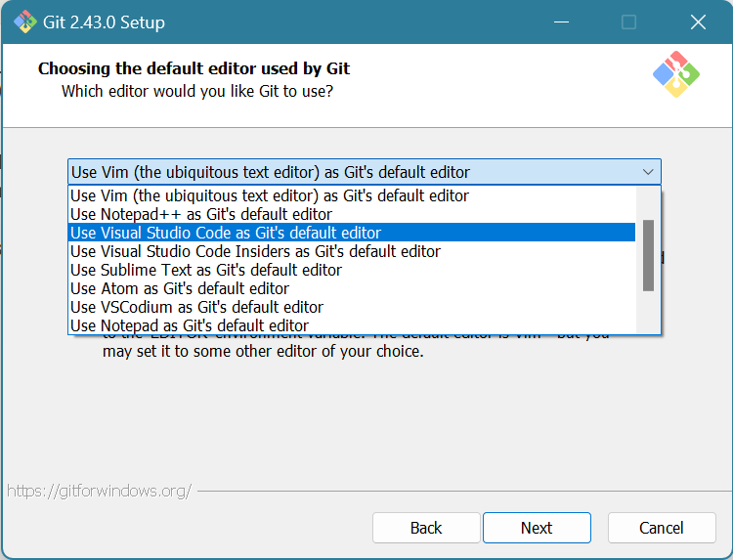Proceed by clicking the Next button
Viewport: 733px width, 560px height.
pyautogui.click(x=537, y=528)
